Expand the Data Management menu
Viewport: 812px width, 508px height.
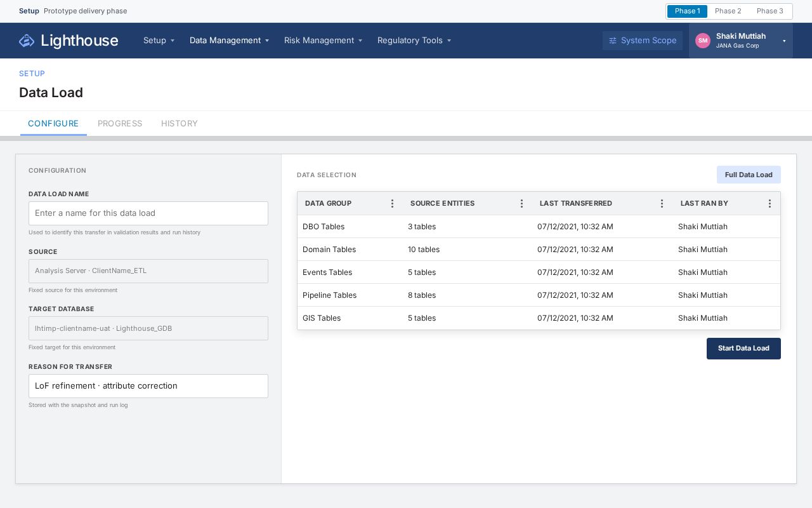[x=229, y=41]
